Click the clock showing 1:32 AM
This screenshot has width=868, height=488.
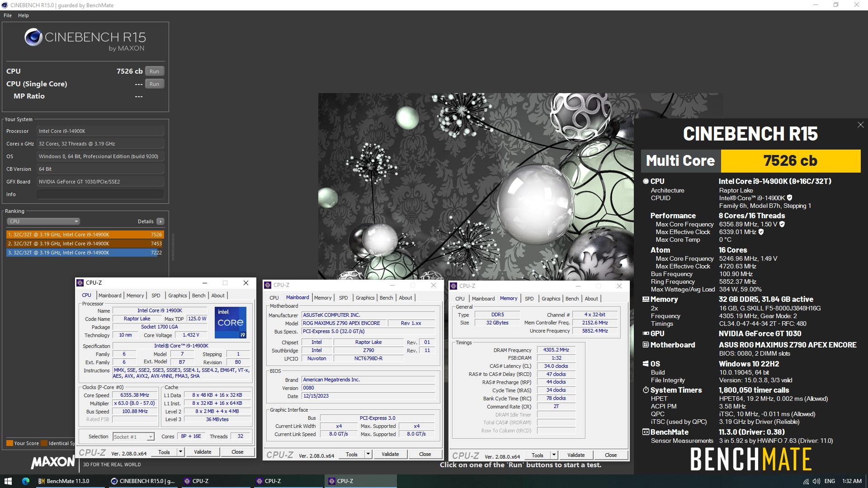(x=852, y=481)
